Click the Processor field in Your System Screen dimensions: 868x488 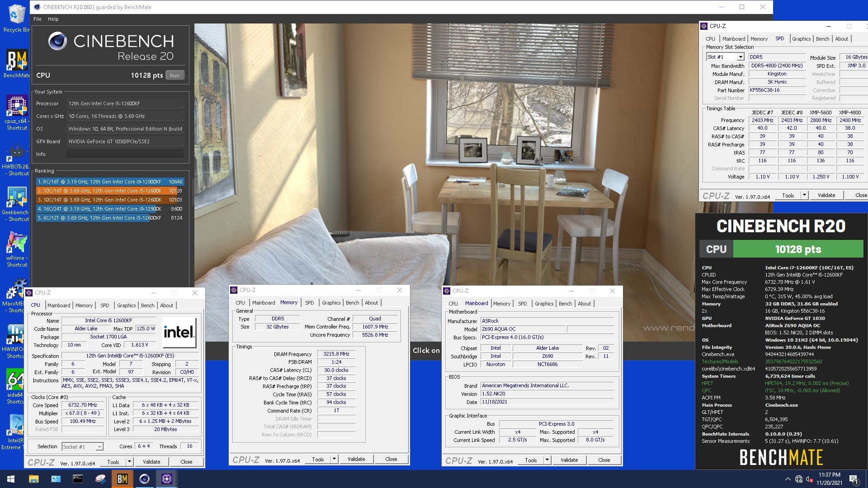pos(125,103)
